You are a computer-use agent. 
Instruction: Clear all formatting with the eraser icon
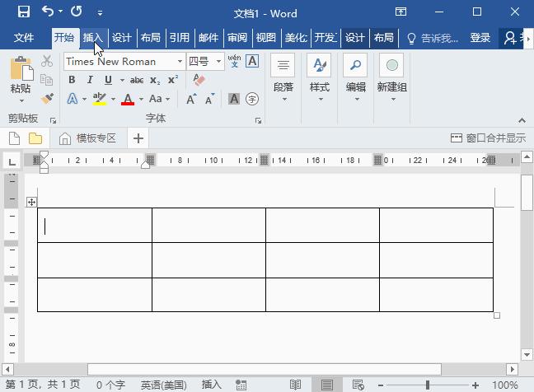point(199,80)
